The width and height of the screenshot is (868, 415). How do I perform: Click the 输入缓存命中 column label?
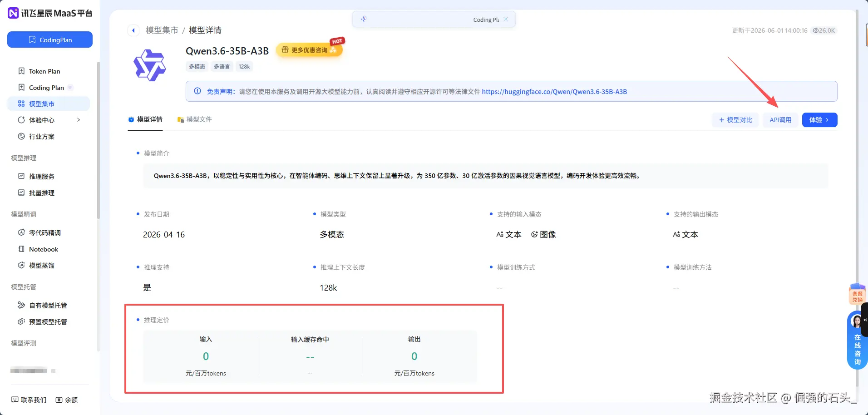click(x=310, y=340)
